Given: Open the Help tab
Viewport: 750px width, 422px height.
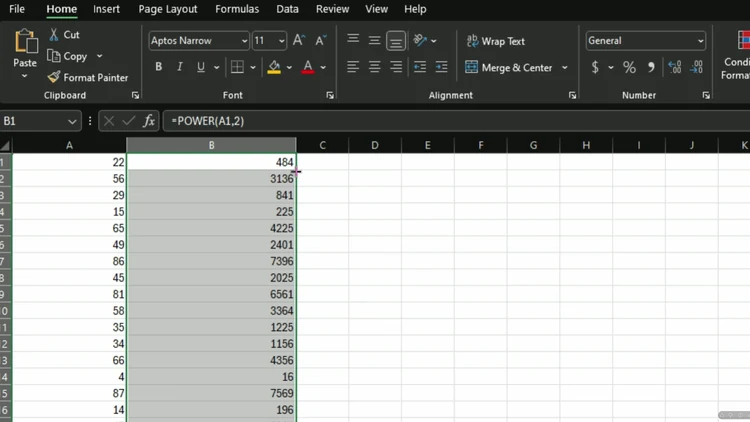Looking at the screenshot, I should [415, 9].
